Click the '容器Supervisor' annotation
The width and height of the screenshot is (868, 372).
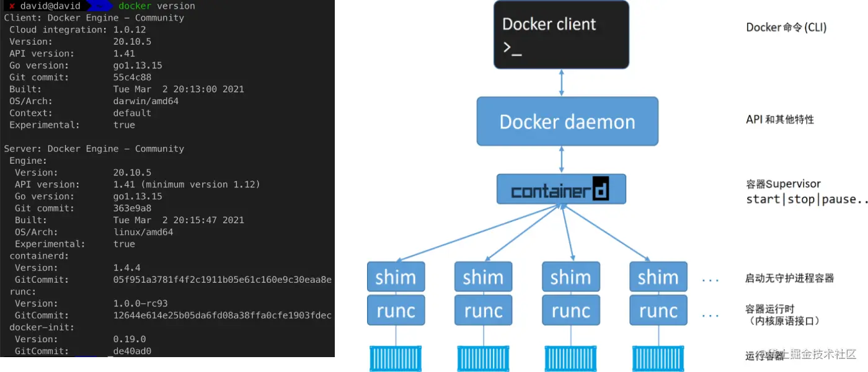783,184
